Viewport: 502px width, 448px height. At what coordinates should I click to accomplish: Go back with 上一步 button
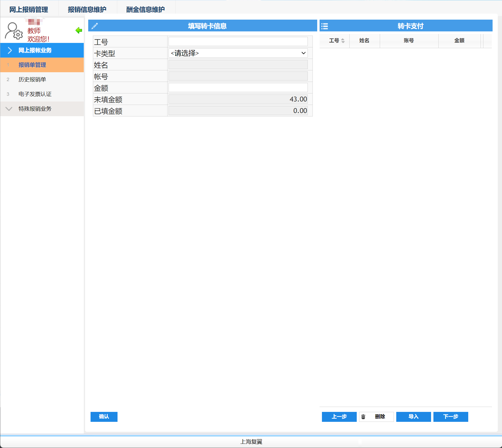(339, 417)
